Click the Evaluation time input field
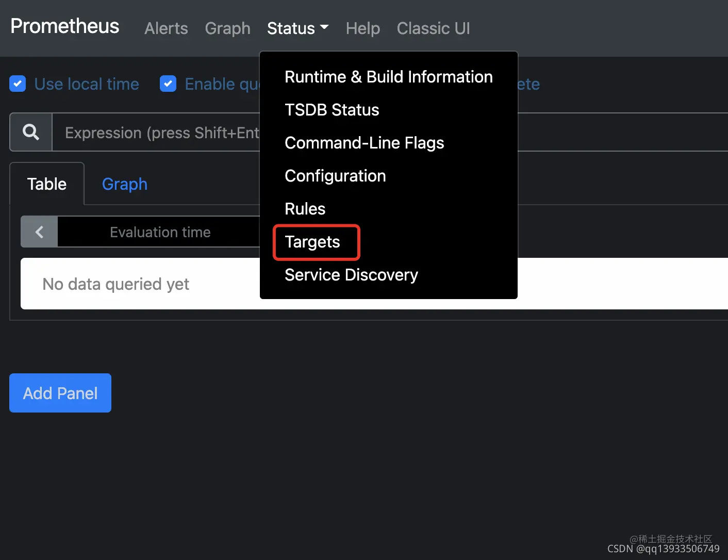728x560 pixels. click(x=160, y=232)
